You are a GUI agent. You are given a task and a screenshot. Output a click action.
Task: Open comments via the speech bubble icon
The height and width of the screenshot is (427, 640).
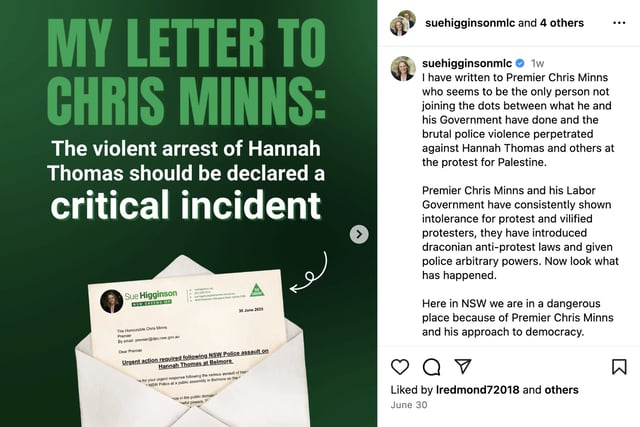pyautogui.click(x=431, y=367)
